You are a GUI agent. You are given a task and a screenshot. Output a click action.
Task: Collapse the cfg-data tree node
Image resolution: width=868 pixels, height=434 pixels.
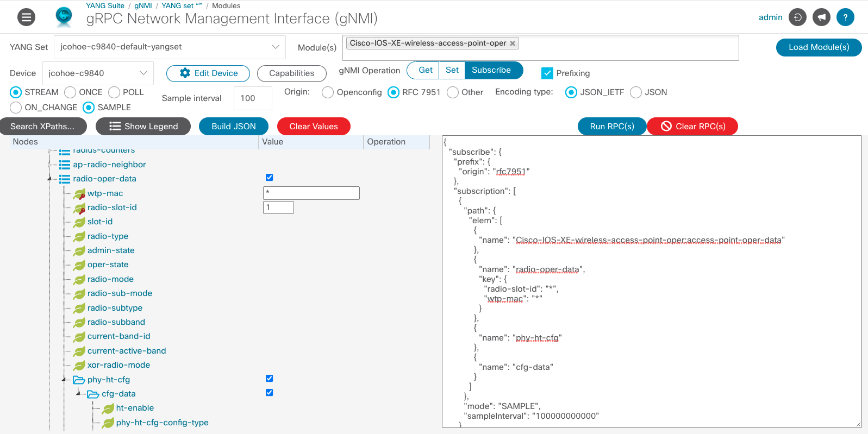point(78,394)
